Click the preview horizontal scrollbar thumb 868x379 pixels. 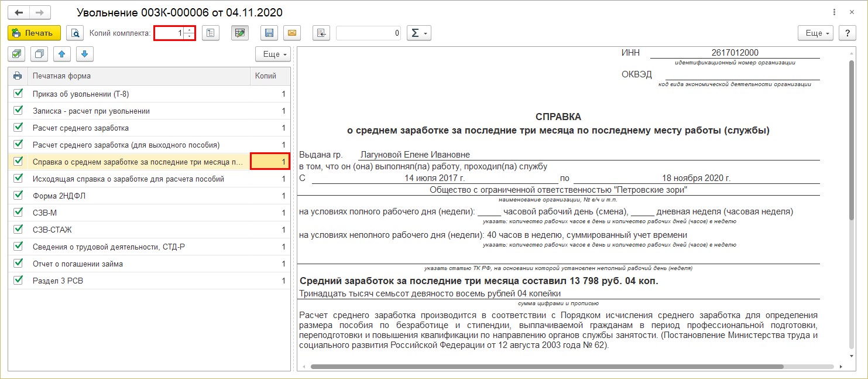[x=547, y=367]
